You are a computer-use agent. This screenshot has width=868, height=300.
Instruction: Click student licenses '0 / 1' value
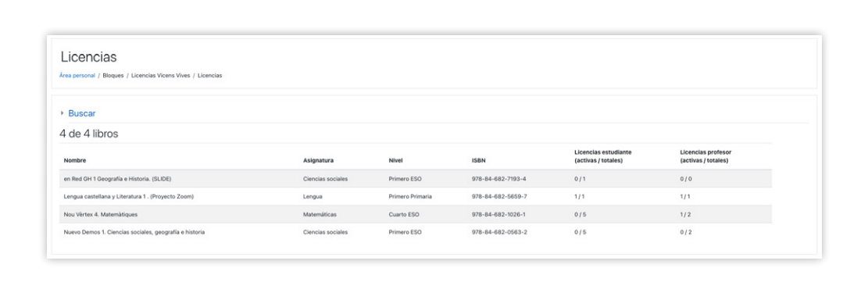coord(580,179)
